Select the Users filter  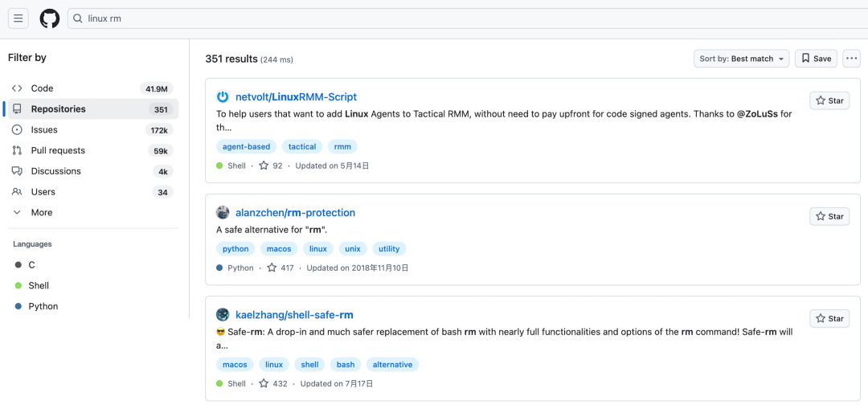(93, 192)
